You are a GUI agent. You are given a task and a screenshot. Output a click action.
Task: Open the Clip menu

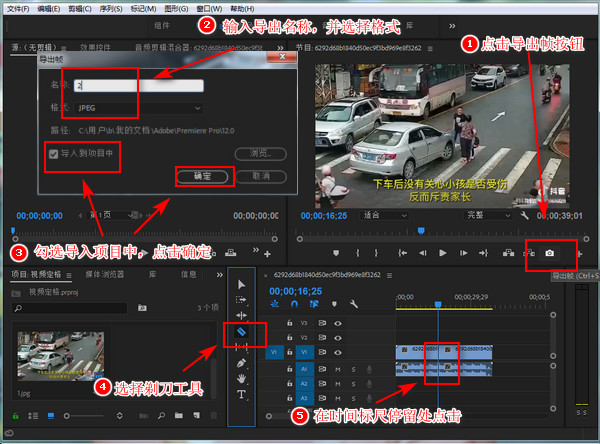point(80,8)
